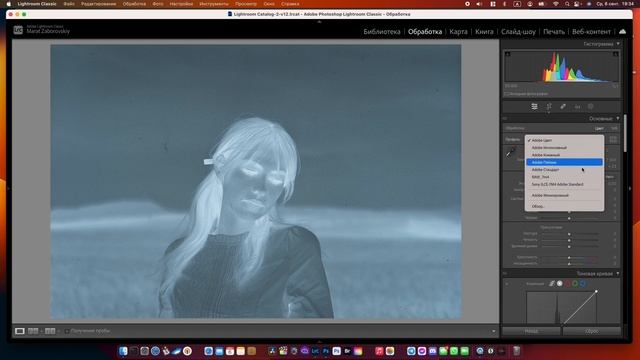Screen dimensions: 640x360
Task: Toggle the checkbox under the histogram
Action: (x=507, y=94)
